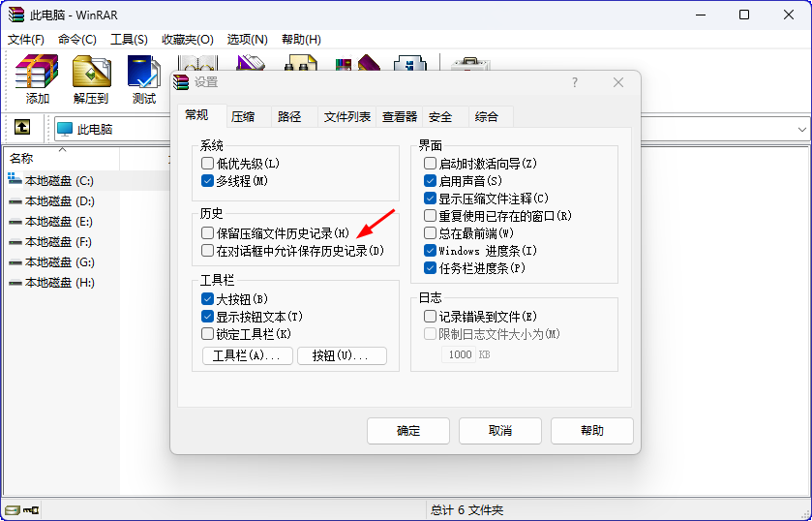Click the 添加 (Add) toolbar icon
Image resolution: width=812 pixels, height=521 pixels.
(x=37, y=72)
